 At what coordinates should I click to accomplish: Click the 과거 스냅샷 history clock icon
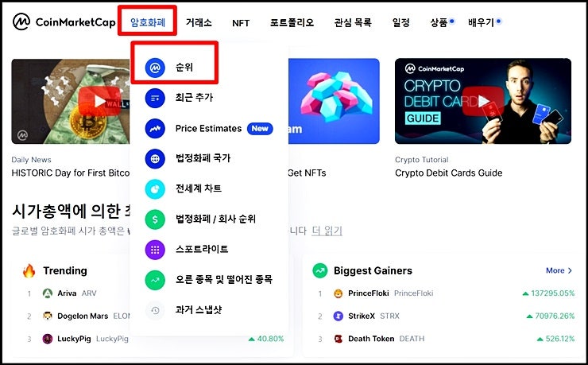155,310
